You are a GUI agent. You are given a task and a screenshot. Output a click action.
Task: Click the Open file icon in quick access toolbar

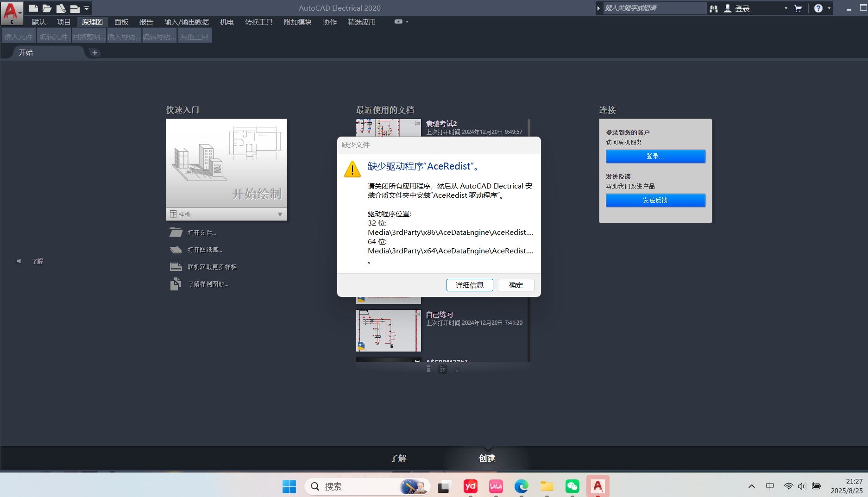coord(47,8)
